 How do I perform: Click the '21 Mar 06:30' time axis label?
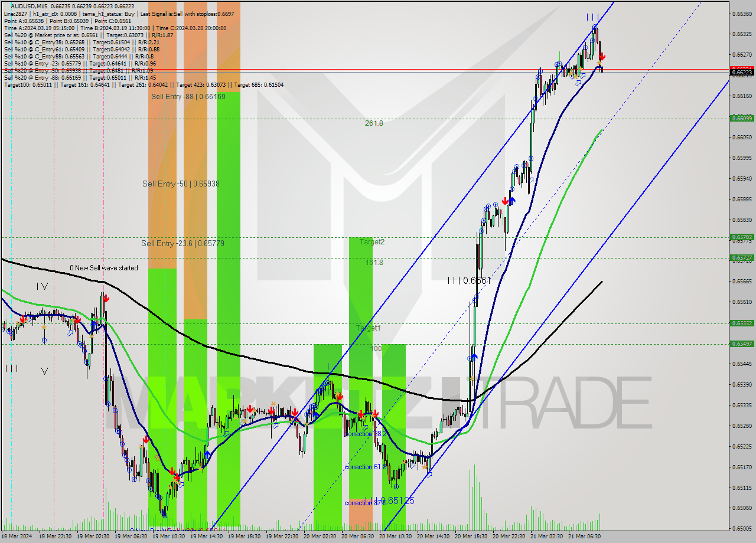(x=585, y=537)
